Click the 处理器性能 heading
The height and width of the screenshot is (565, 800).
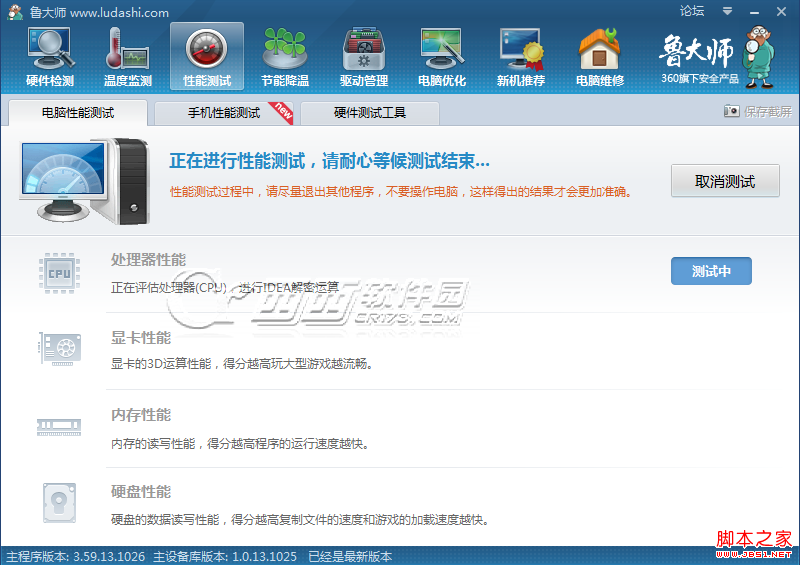[x=148, y=260]
